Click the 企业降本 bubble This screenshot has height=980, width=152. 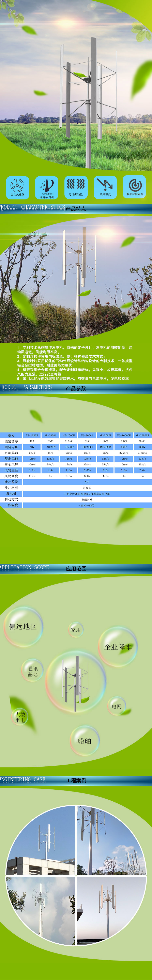118,647
